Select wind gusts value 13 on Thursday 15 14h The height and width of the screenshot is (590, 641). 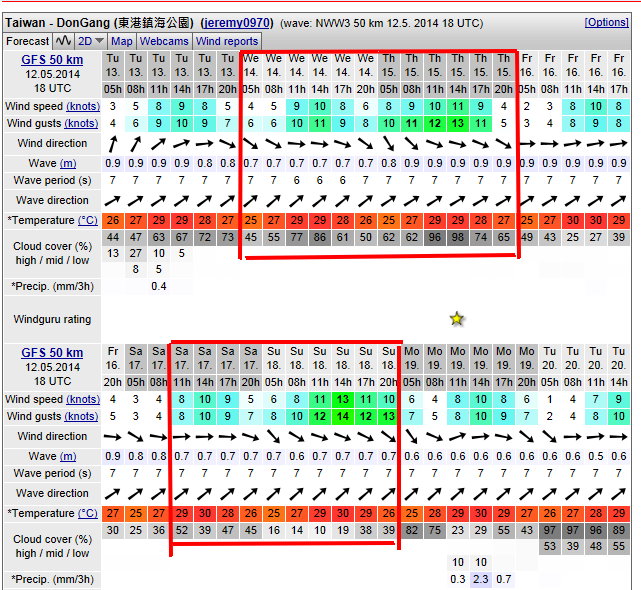[x=458, y=123]
